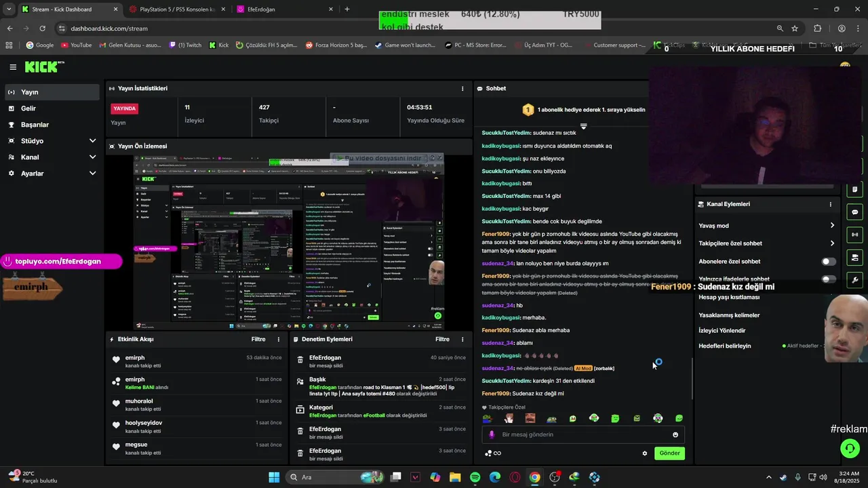868x488 pixels.
Task: Click the Yayın Ön İzlemesi video preview
Action: click(289, 241)
